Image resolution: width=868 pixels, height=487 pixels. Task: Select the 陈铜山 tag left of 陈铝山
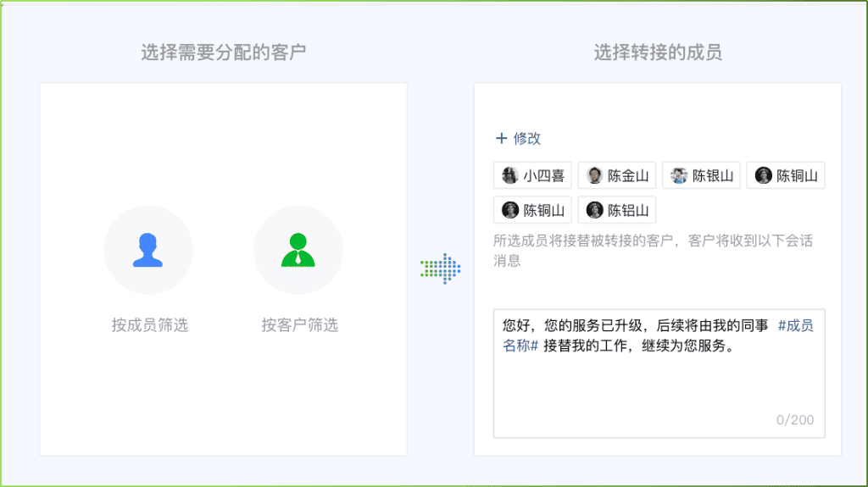pos(531,210)
